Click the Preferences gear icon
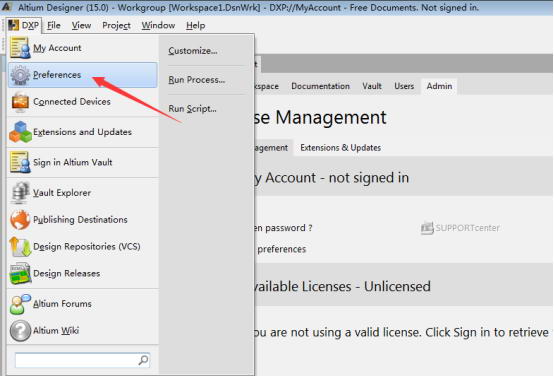This screenshot has height=376, width=554. point(20,75)
